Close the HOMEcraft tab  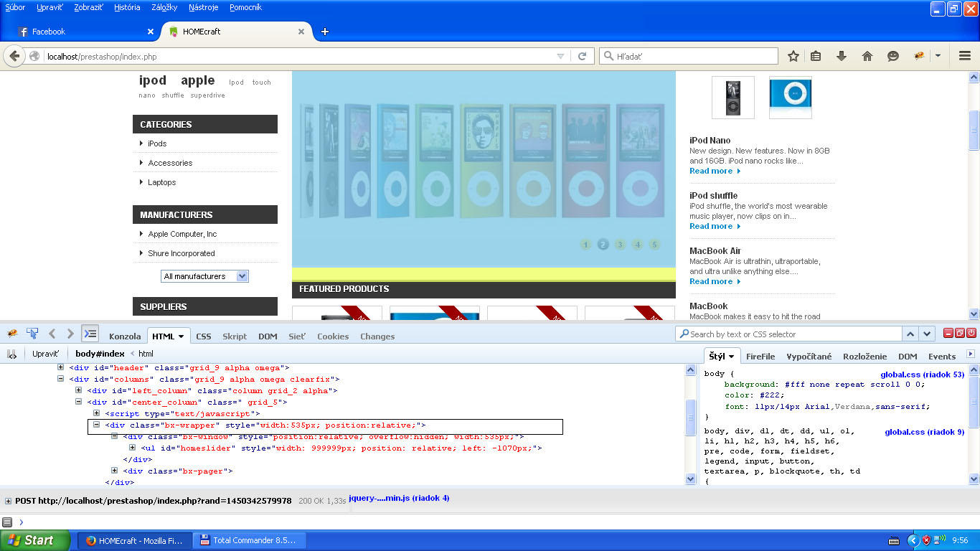301,32
